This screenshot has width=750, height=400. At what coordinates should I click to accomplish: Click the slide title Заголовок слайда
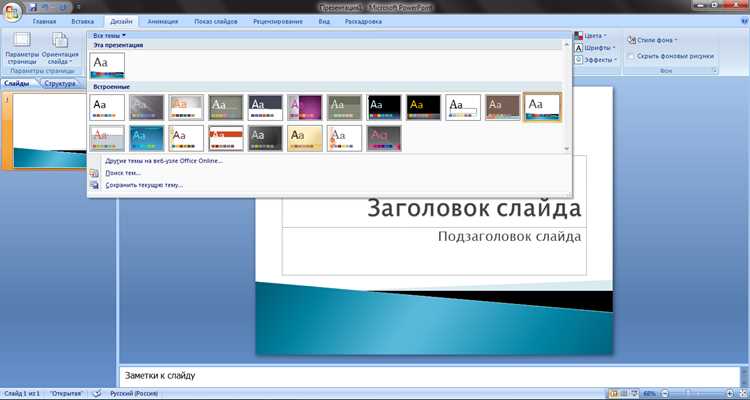pyautogui.click(x=474, y=209)
